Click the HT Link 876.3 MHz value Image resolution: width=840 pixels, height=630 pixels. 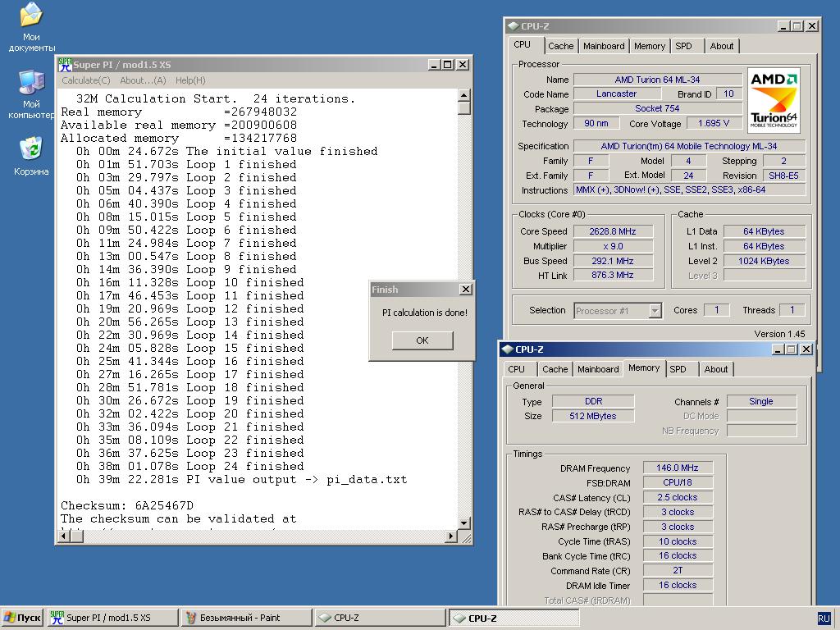pyautogui.click(x=613, y=275)
